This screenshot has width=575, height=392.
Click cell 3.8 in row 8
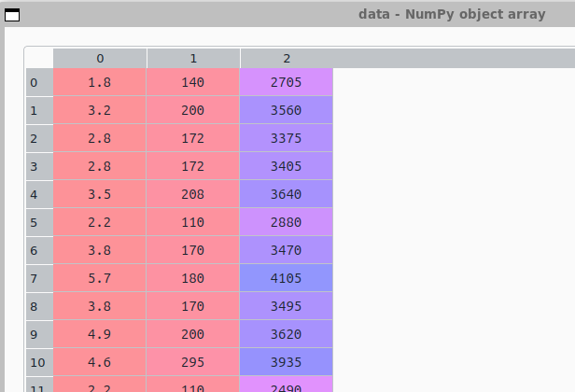click(x=100, y=306)
